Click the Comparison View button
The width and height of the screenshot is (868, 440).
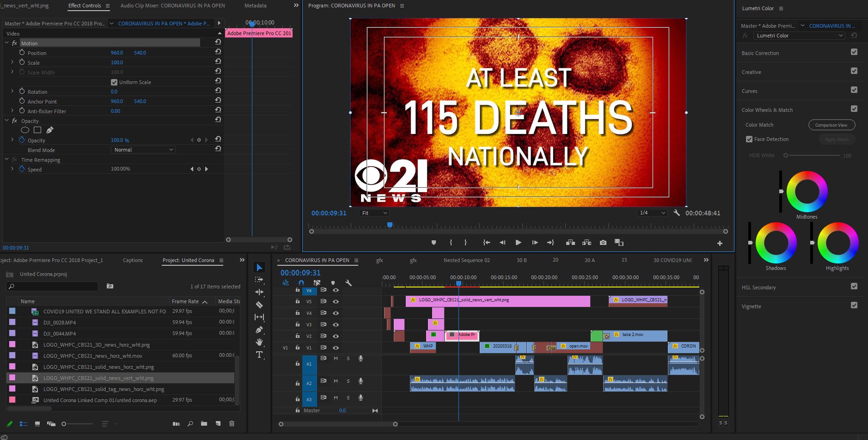[x=831, y=125]
